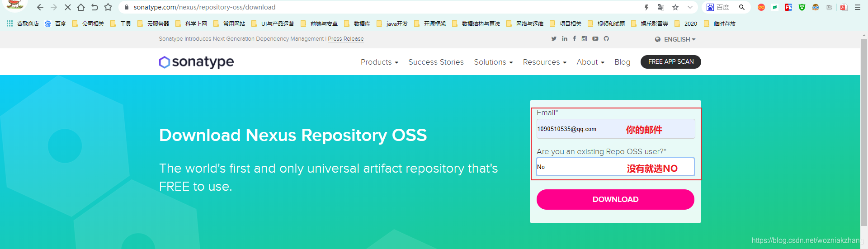868x249 pixels.
Task: Expand the Solutions menu
Action: click(493, 62)
